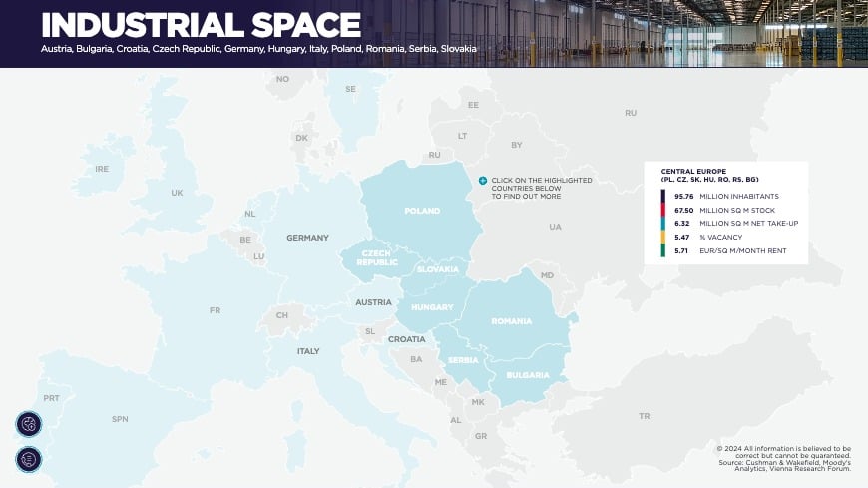The width and height of the screenshot is (868, 488).
Task: Select Germany on the map
Action: (x=307, y=238)
